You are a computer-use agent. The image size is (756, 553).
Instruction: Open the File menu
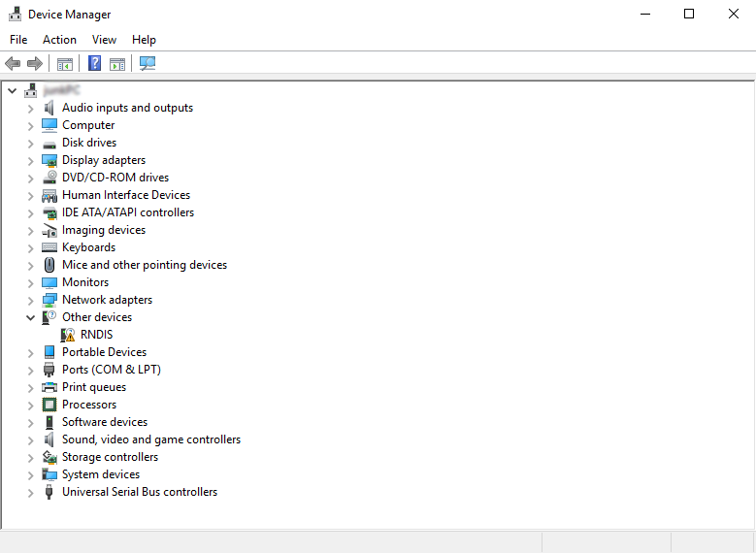click(18, 40)
